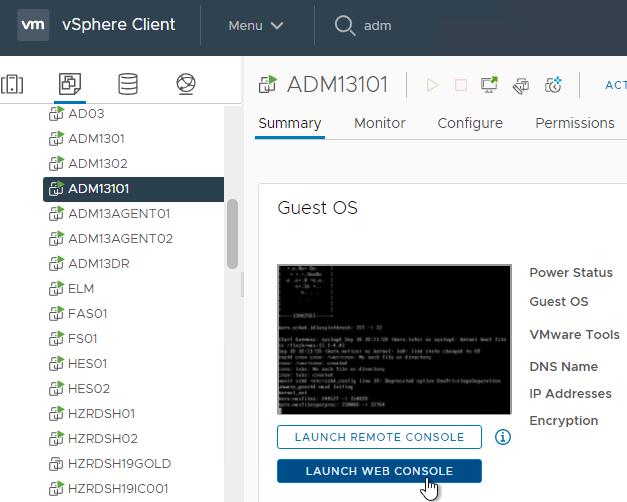This screenshot has width=627, height=502.
Task: Click the DNS Name label
Action: 564,366
